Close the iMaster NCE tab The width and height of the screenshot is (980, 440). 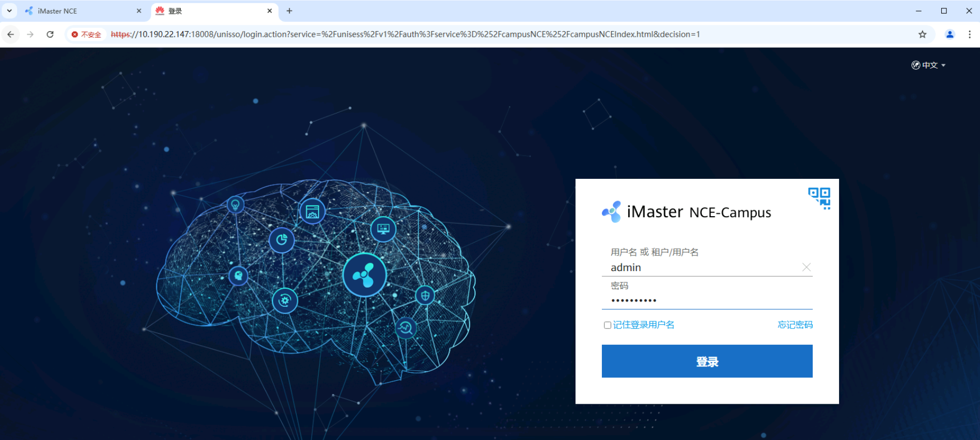click(139, 11)
